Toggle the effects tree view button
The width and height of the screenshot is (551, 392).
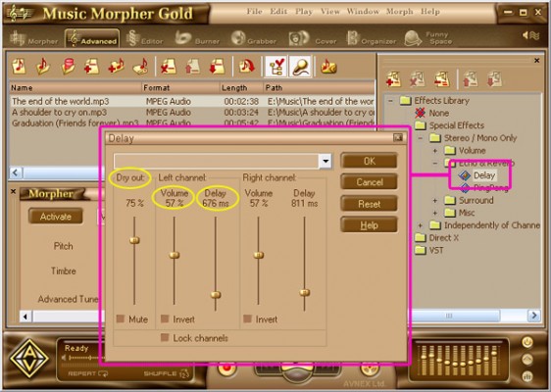(x=275, y=66)
